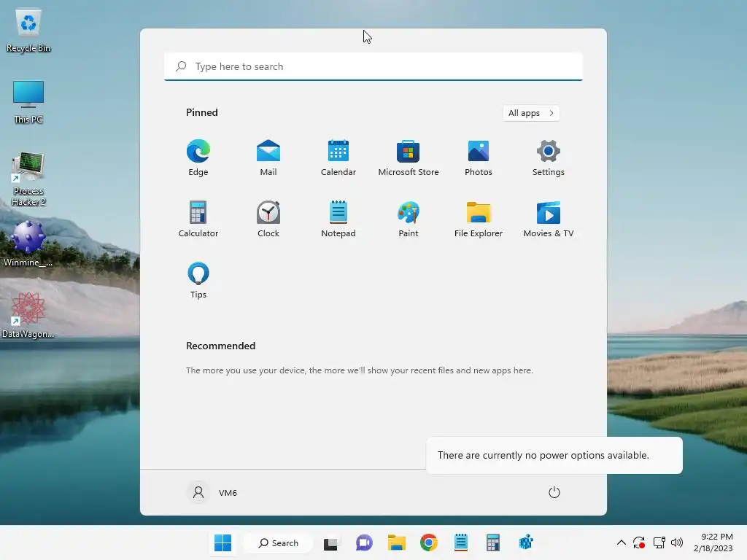The image size is (747, 560).
Task: Open the Calendar app
Action: click(x=338, y=157)
